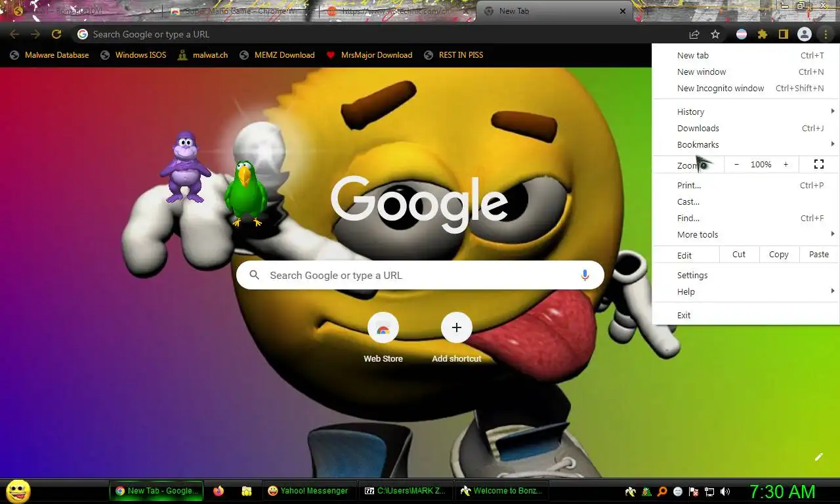Click the banana tray icon
Viewport: 840px width, 504px height.
click(x=631, y=491)
